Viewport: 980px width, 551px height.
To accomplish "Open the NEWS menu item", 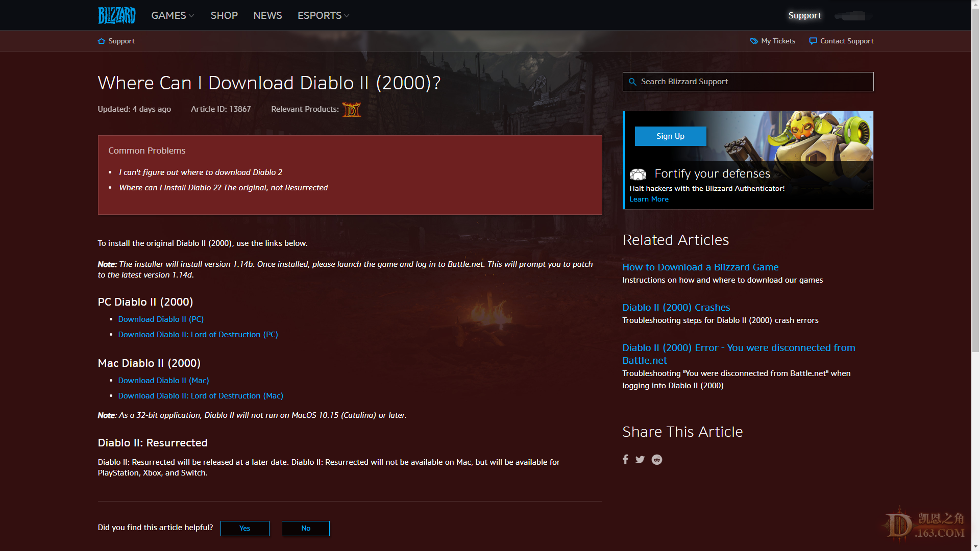I will [x=267, y=15].
